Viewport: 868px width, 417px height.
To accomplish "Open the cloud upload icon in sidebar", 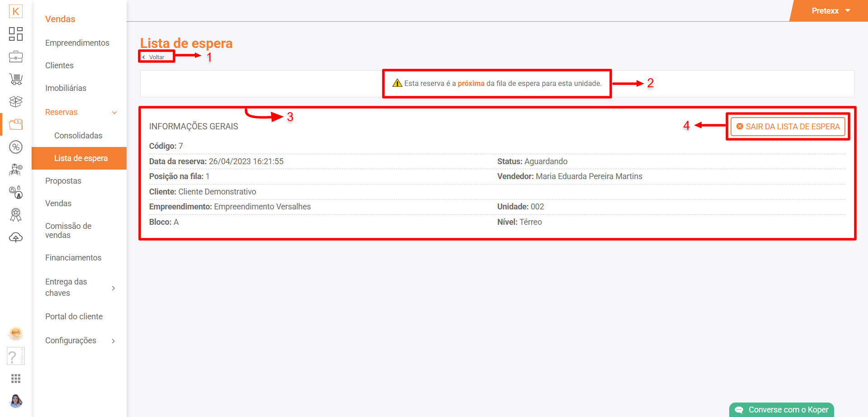I will [16, 237].
